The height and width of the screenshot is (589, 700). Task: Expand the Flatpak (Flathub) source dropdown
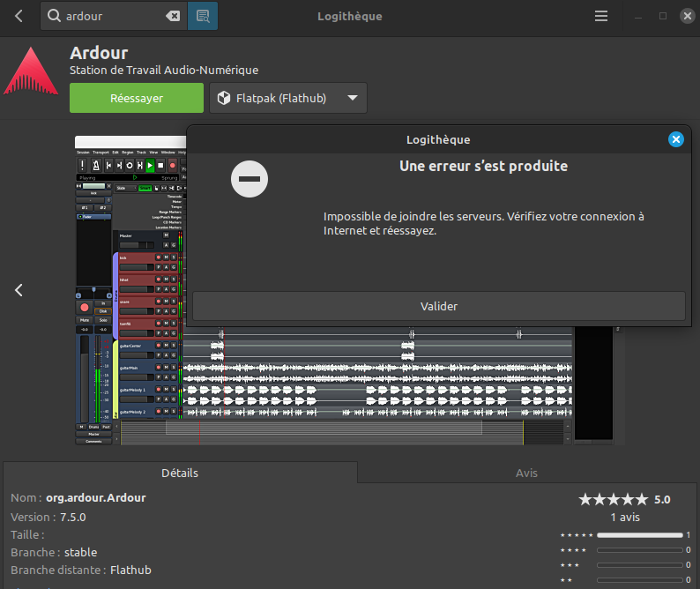(353, 98)
